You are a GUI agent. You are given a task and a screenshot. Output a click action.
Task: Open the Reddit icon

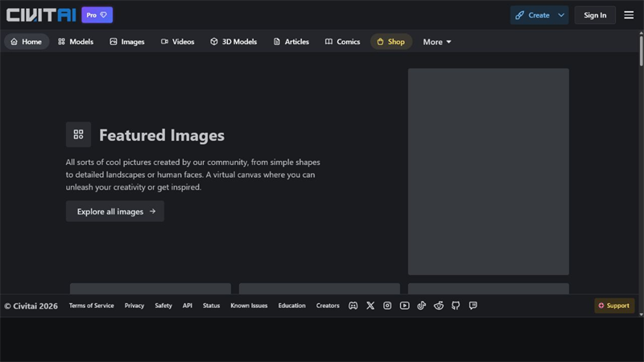(x=439, y=306)
